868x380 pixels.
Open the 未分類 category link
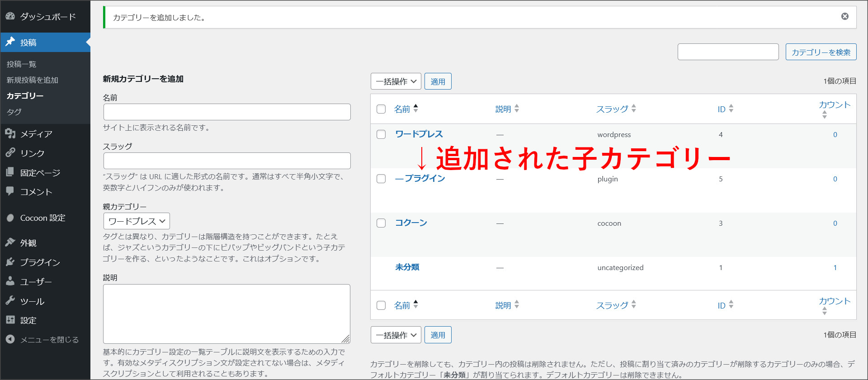[x=407, y=267]
